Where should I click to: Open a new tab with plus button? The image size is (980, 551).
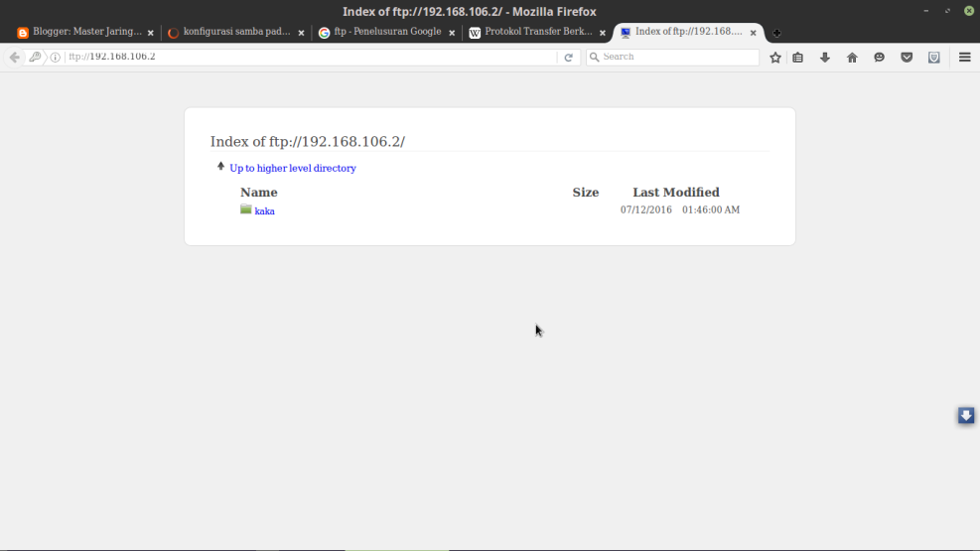pos(776,33)
